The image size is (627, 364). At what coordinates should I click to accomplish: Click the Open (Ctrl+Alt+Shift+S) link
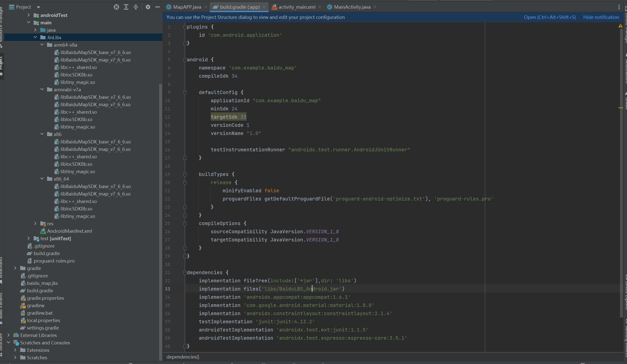[550, 17]
